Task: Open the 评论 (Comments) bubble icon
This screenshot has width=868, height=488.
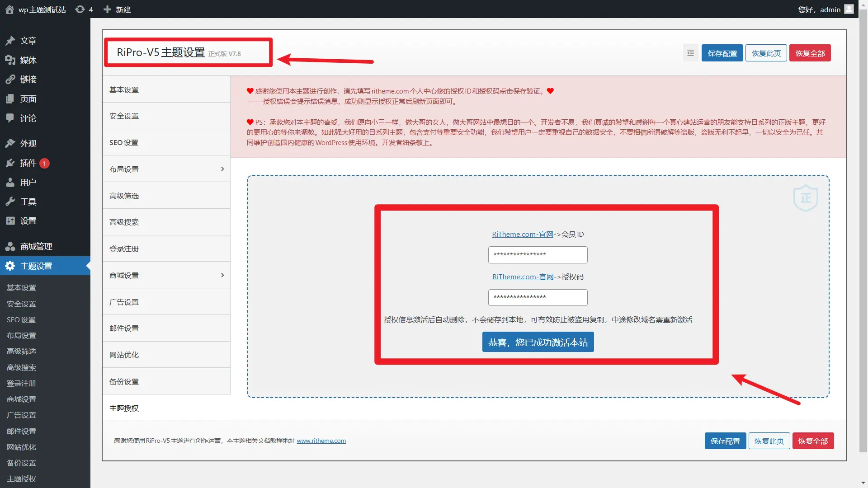Action: (10, 118)
